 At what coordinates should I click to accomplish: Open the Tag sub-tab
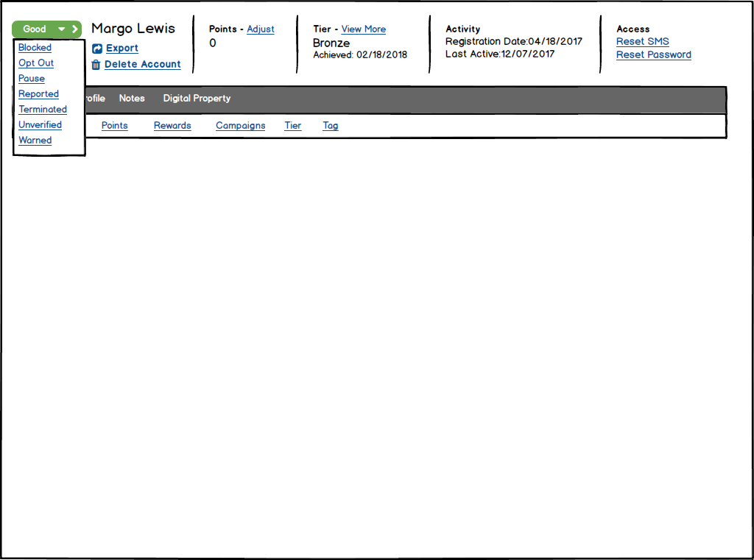tap(331, 125)
